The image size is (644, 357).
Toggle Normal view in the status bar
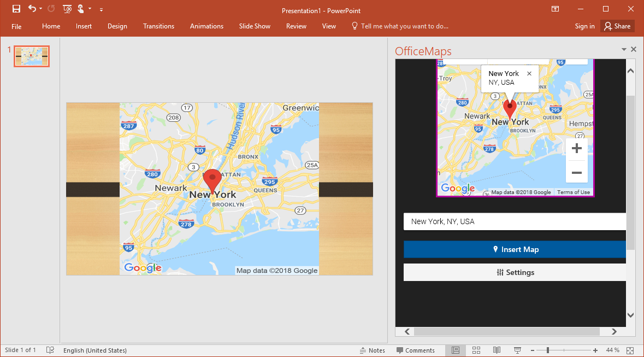(x=456, y=350)
